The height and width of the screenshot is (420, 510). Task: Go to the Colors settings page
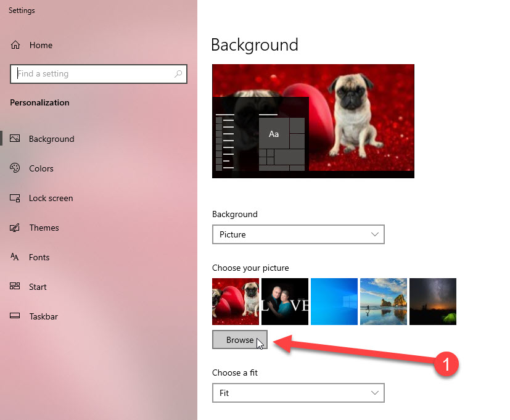point(41,168)
